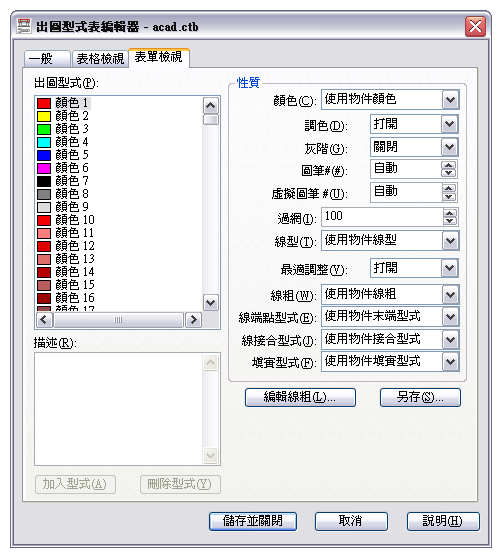Open the 線型(T) linetype dropdown
The image size is (502, 558).
[450, 241]
